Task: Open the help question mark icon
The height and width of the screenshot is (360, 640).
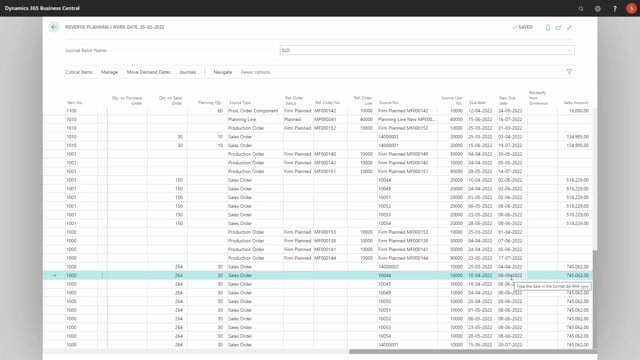Action: (x=615, y=8)
